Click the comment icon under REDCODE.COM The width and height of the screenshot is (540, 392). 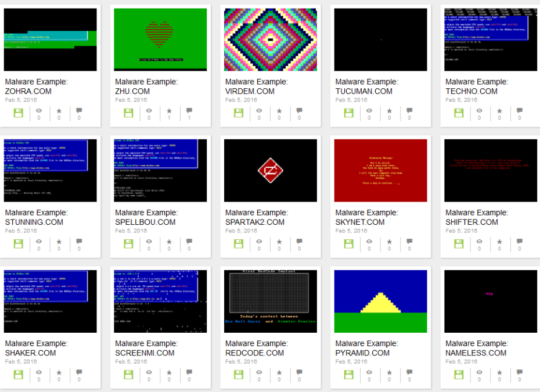coord(299,372)
